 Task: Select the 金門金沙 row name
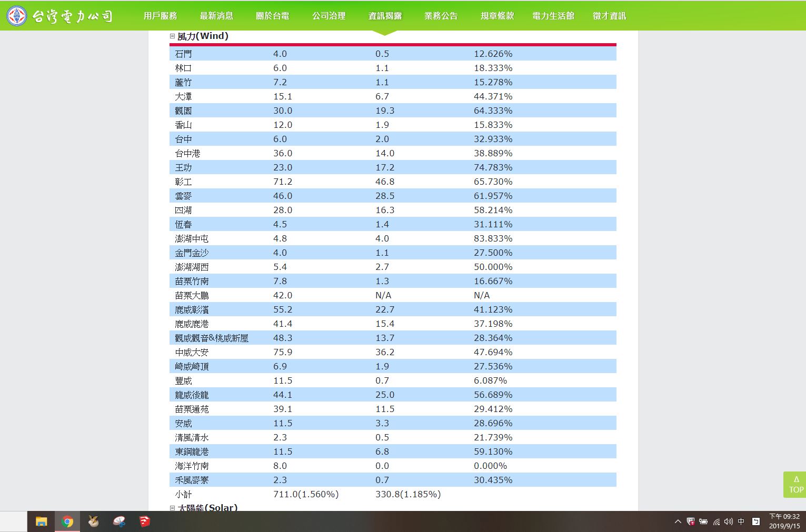(x=192, y=253)
